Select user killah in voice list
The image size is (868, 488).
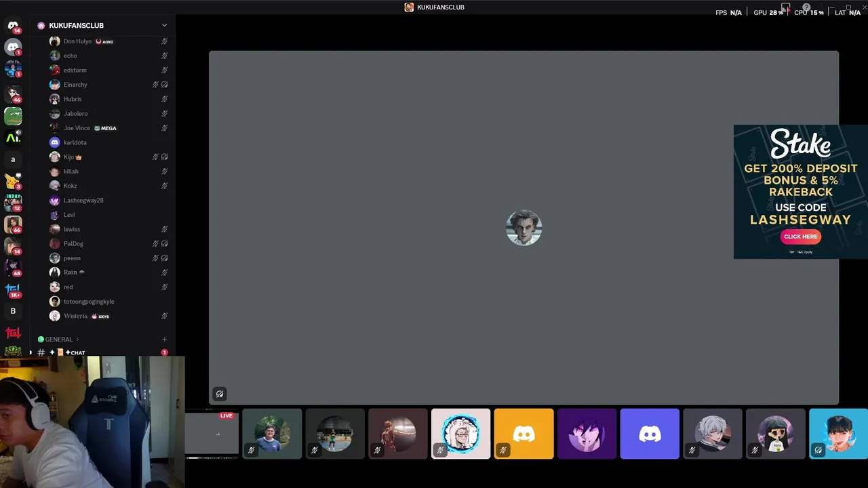coord(108,171)
